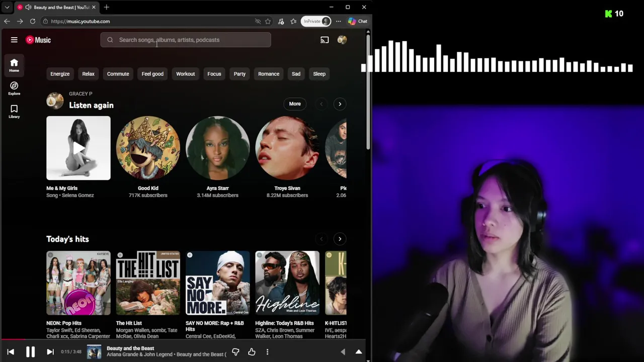This screenshot has width=644, height=362.
Task: Open favorites list icon in toolbar
Action: coord(293,21)
